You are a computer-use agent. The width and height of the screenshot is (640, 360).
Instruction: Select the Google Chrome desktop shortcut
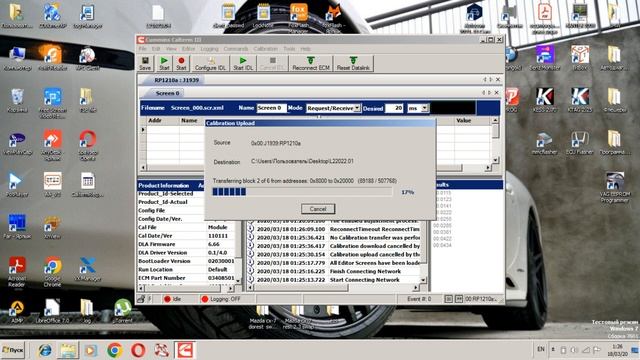tap(52, 271)
